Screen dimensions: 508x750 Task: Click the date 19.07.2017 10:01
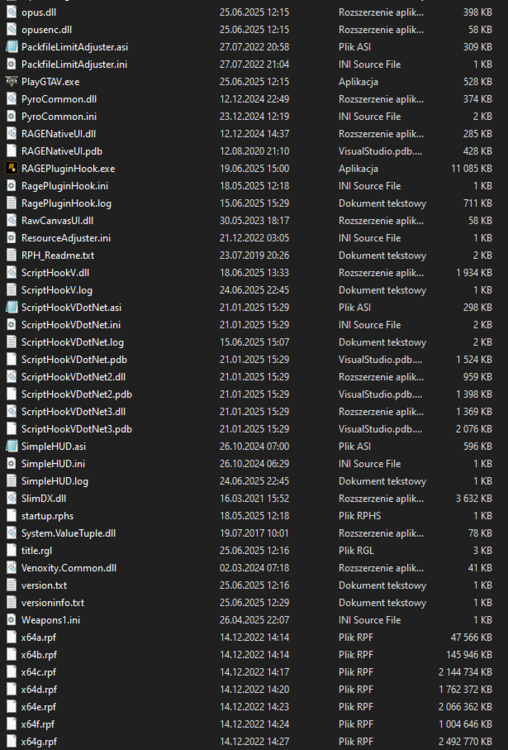pos(254,533)
